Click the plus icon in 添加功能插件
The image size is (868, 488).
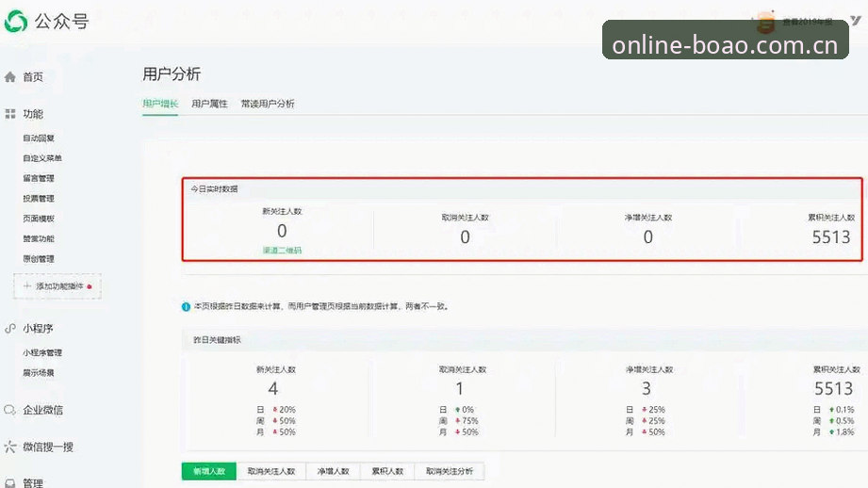(27, 286)
